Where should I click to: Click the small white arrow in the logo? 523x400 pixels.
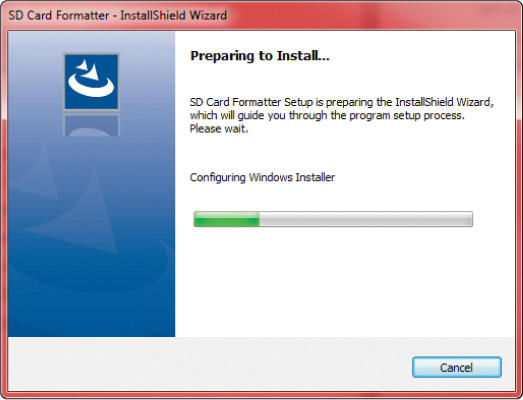(84, 65)
